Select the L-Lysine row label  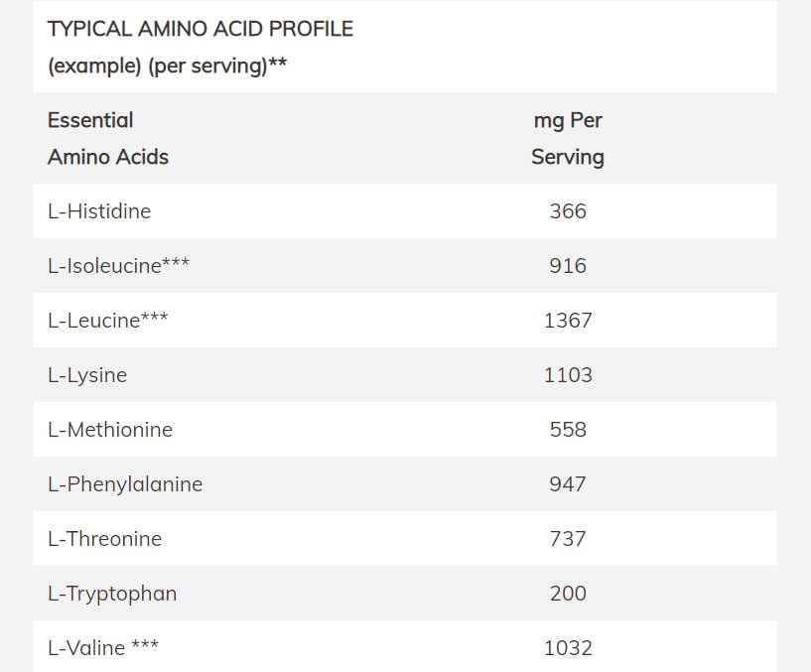(87, 375)
